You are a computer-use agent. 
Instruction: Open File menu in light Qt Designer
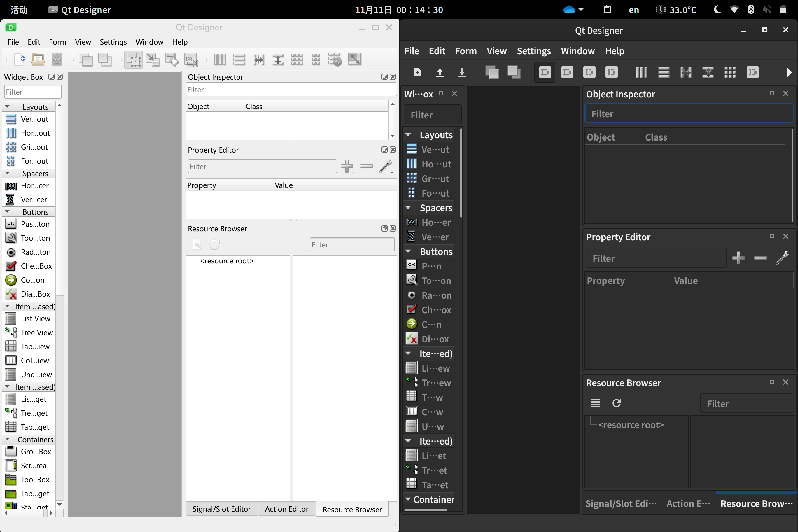[x=13, y=42]
